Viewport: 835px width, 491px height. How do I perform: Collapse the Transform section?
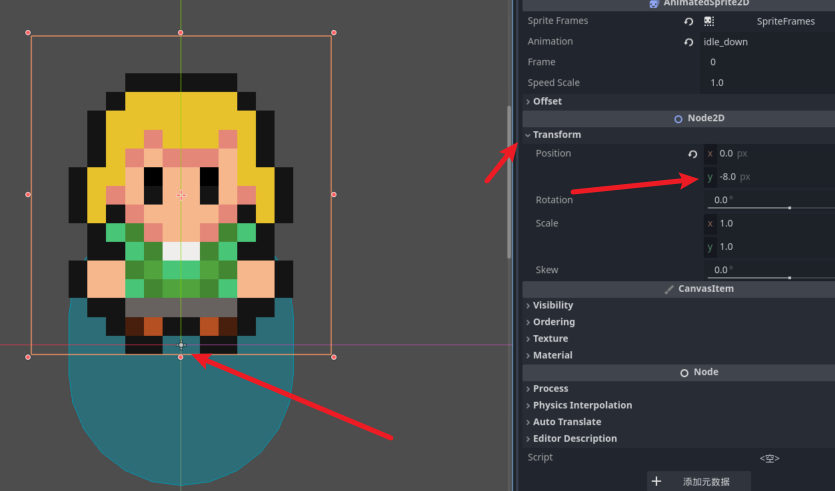click(x=556, y=135)
